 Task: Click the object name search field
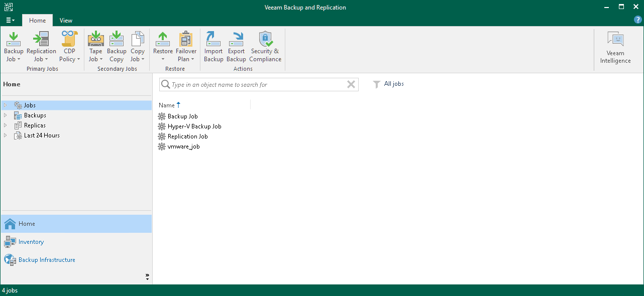259,85
